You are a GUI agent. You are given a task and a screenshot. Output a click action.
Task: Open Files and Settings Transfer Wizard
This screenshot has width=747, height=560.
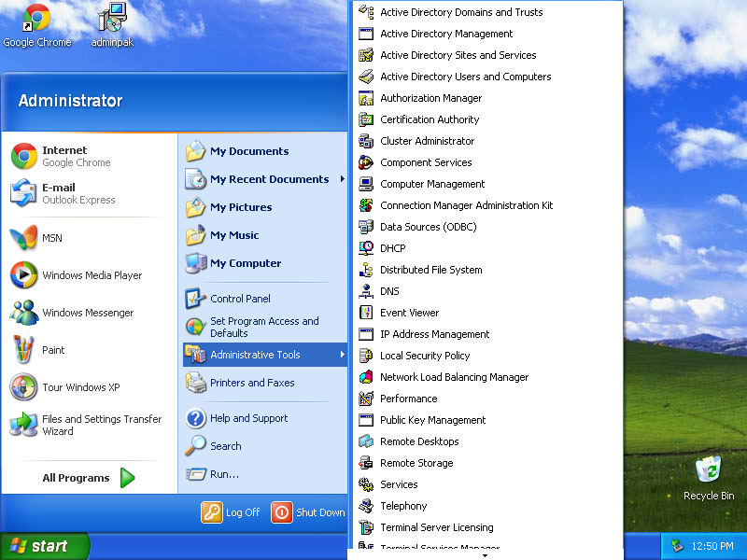point(89,425)
